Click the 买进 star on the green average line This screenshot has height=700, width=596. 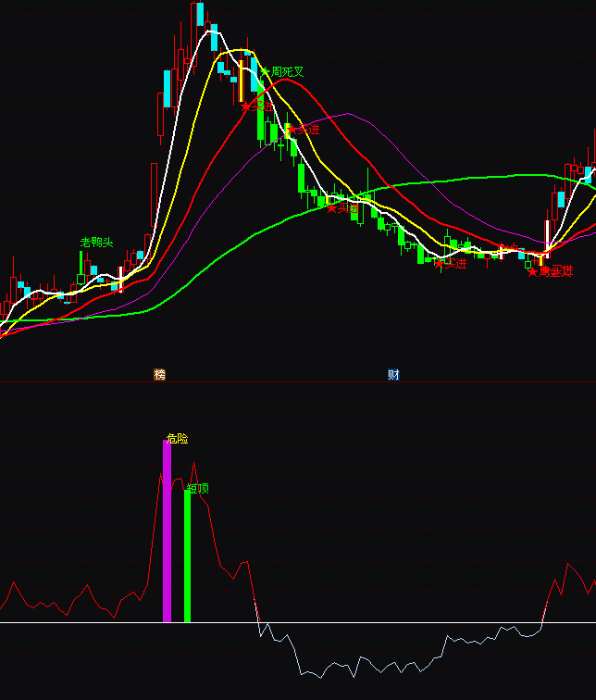332,207
